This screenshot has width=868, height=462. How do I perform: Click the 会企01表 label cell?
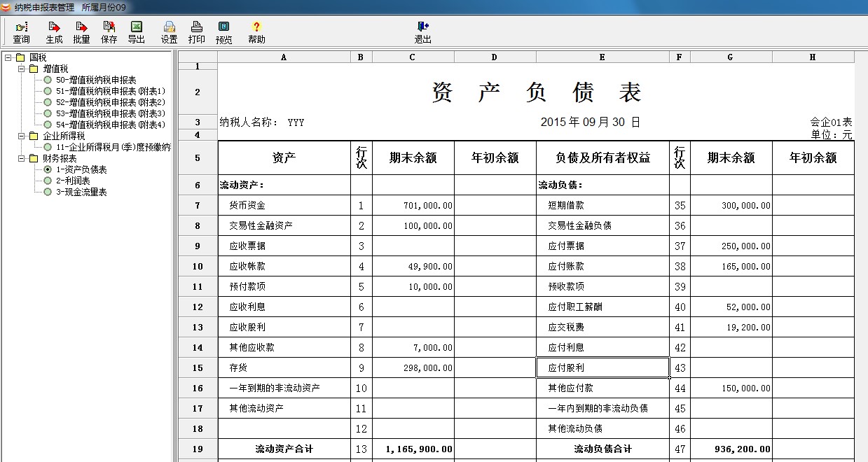[x=831, y=122]
